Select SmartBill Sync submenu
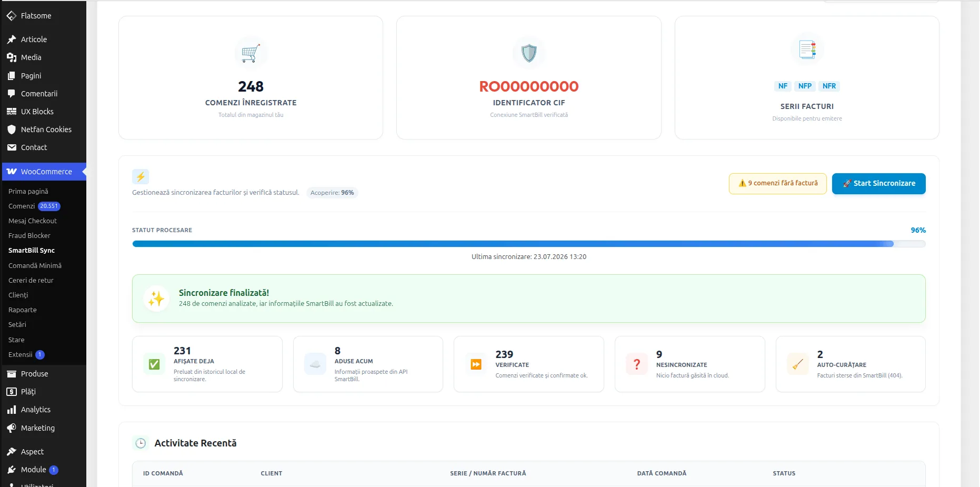The image size is (980, 487). pos(32,251)
